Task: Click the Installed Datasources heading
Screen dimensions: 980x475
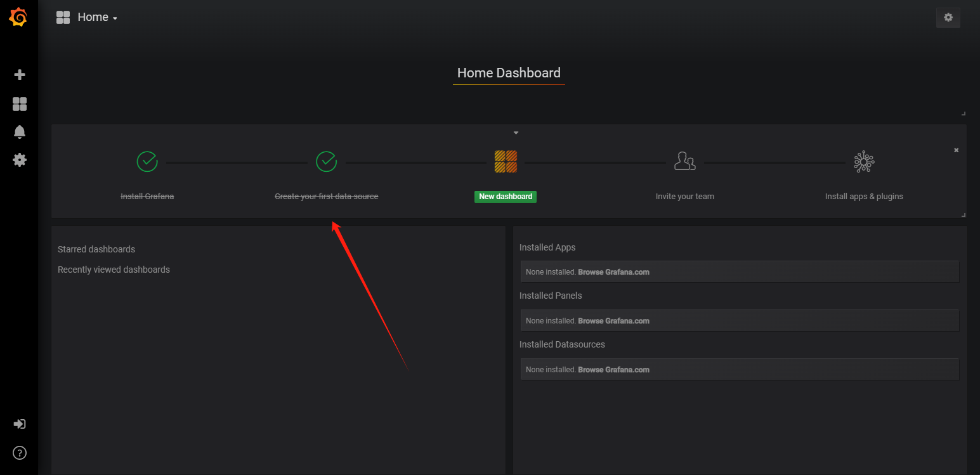Action: pos(562,344)
